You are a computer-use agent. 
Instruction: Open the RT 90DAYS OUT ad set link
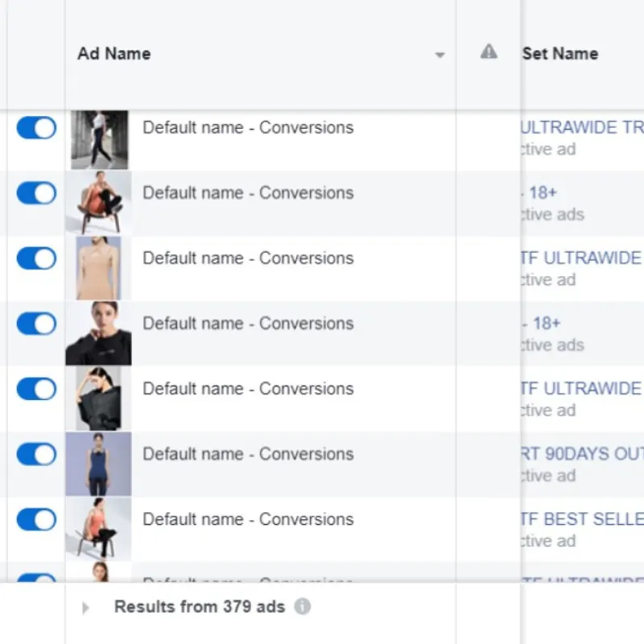pos(582,454)
